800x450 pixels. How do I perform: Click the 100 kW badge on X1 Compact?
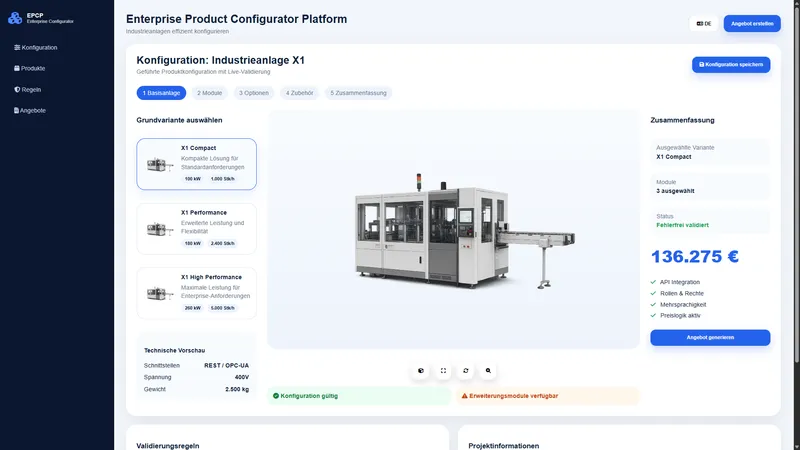click(x=193, y=179)
